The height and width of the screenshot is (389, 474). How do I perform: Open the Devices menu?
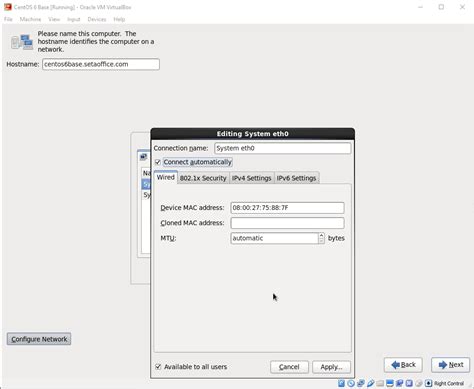coord(97,19)
